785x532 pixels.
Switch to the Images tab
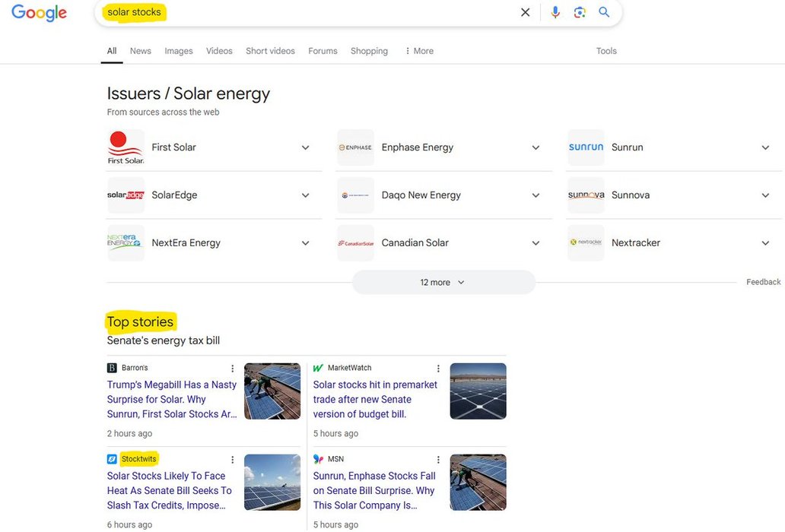(x=179, y=51)
